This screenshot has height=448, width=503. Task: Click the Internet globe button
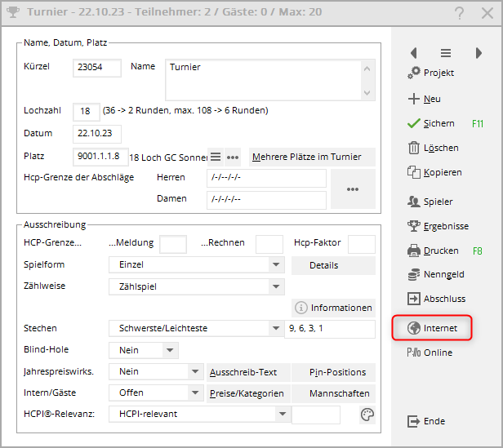pos(433,328)
